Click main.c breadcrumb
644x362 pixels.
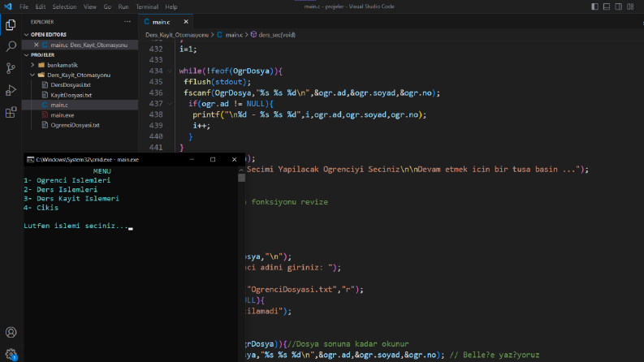(234, 35)
